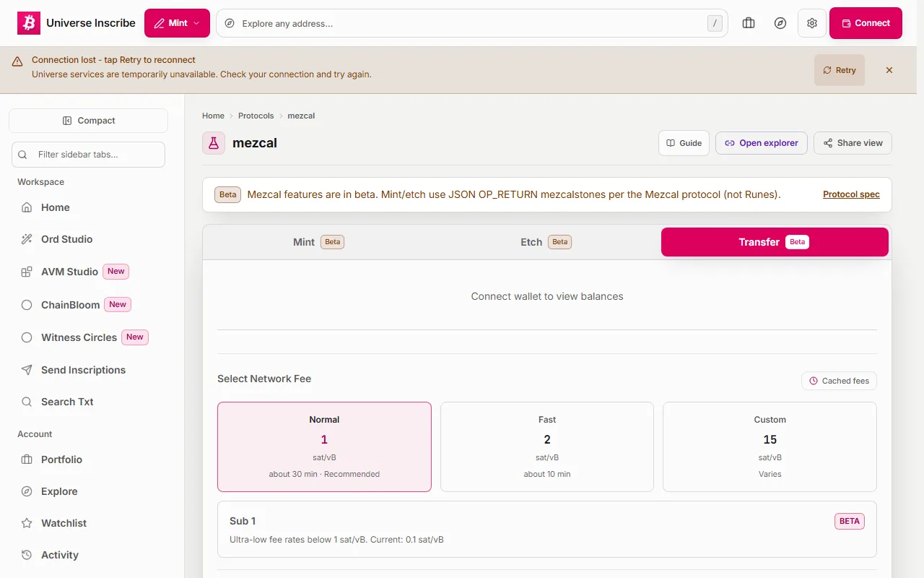Focus the Explore any address search field
The height and width of the screenshot is (578, 924).
(472, 23)
